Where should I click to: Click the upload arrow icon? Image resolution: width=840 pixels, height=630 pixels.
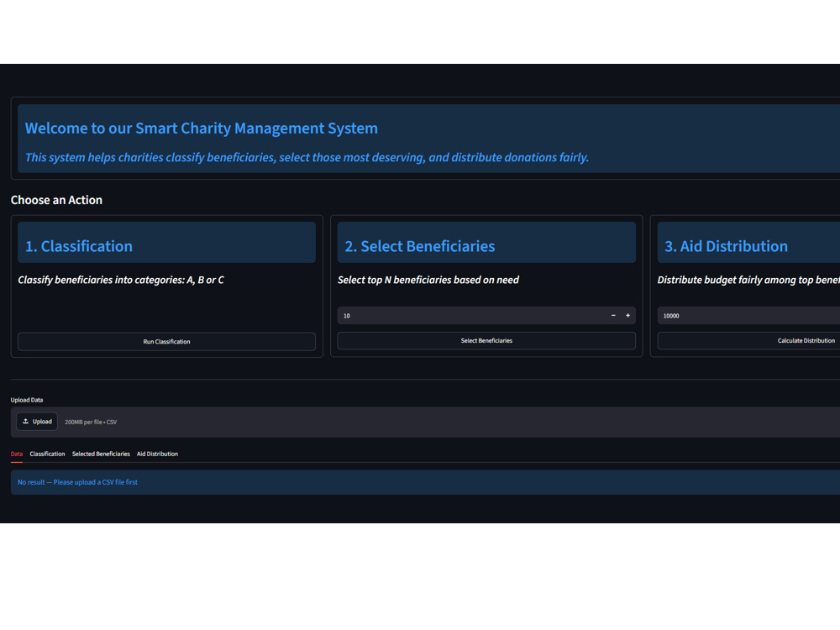[x=25, y=422]
